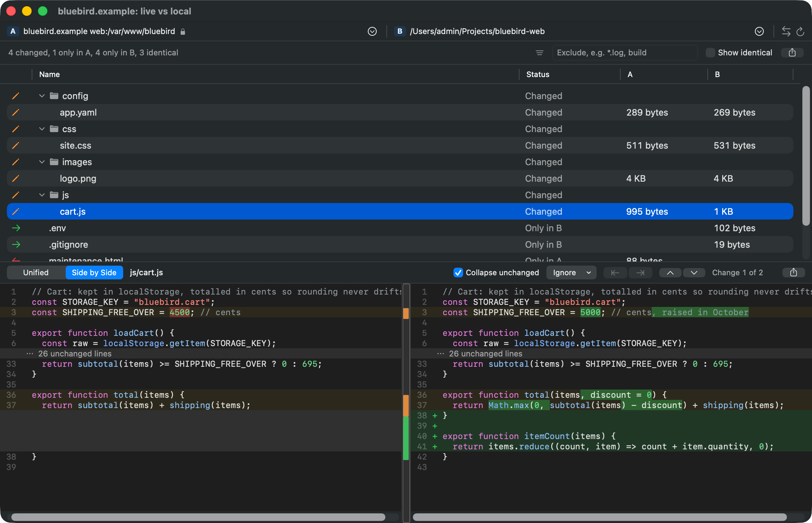Click copy-to-right arrow button
This screenshot has width=812, height=523.
[x=640, y=273]
